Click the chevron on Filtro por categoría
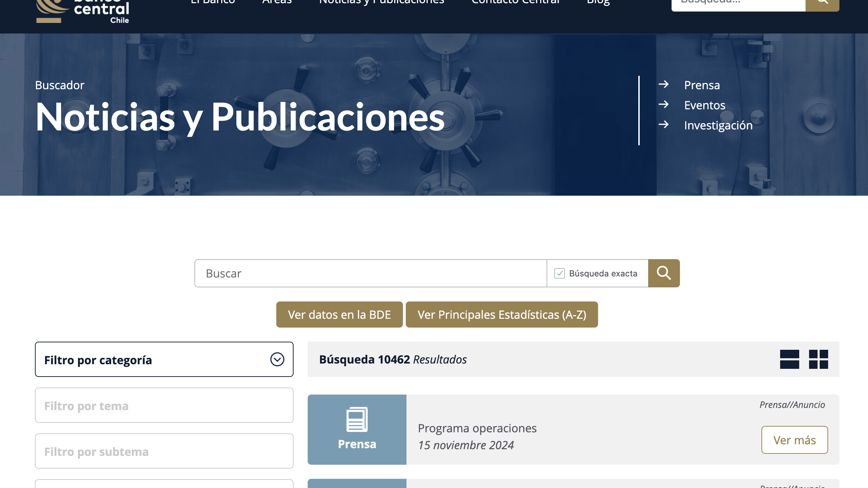The image size is (868, 488). coord(277,359)
